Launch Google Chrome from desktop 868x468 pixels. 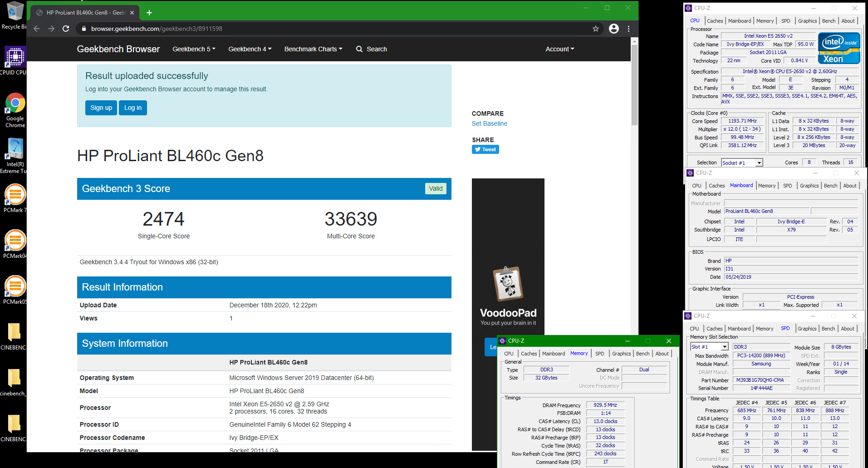coord(15,110)
